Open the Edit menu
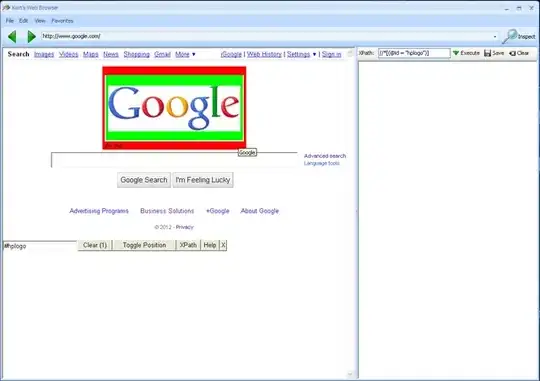The width and height of the screenshot is (540, 381). (23, 21)
